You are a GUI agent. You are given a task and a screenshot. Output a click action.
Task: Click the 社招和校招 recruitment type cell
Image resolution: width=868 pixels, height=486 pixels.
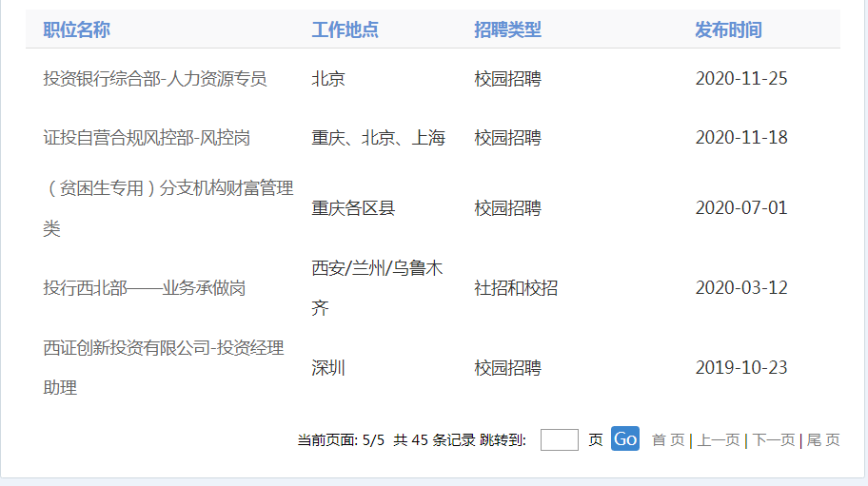(516, 288)
